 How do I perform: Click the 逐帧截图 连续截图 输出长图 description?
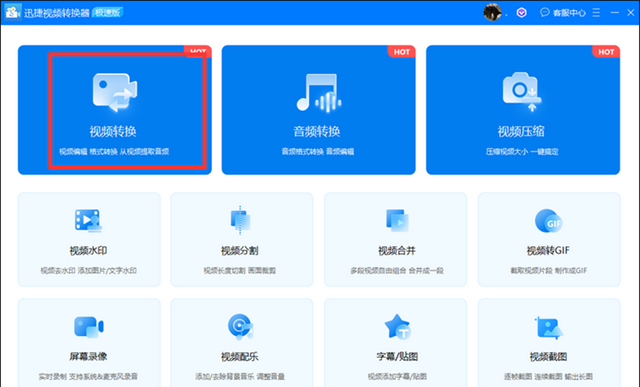point(548,376)
